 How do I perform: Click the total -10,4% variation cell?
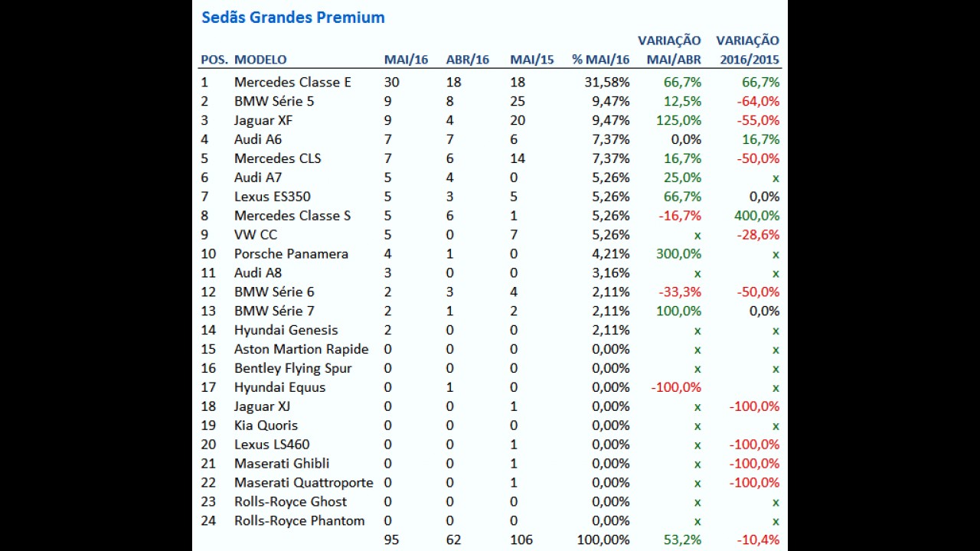pos(758,540)
